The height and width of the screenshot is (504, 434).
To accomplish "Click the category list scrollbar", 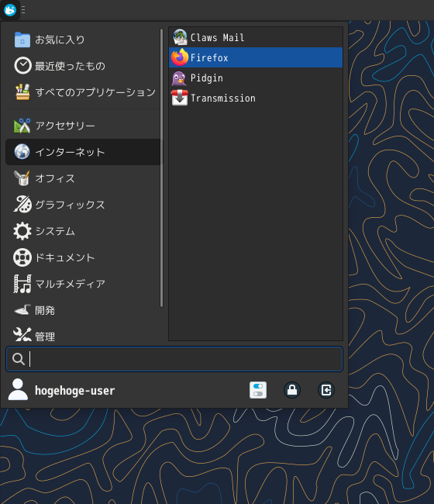I will [x=161, y=167].
